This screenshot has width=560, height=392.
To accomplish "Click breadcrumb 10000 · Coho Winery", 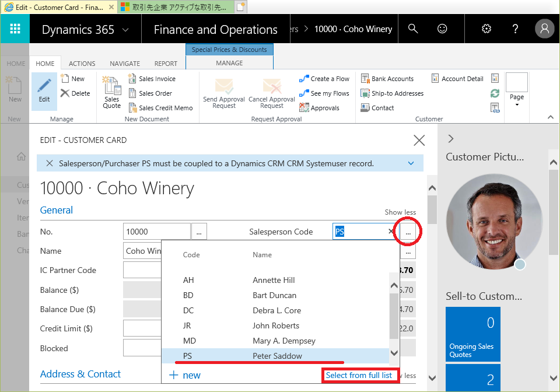I will point(353,29).
